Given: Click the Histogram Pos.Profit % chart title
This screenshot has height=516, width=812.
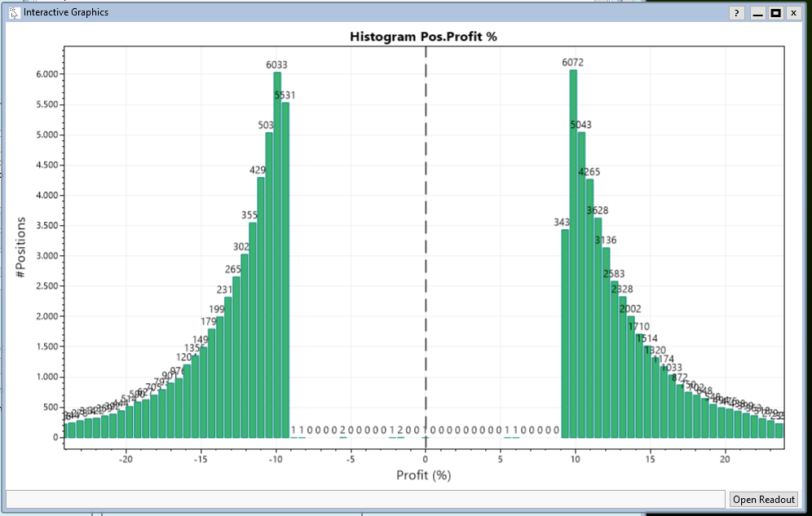Looking at the screenshot, I should tap(424, 37).
